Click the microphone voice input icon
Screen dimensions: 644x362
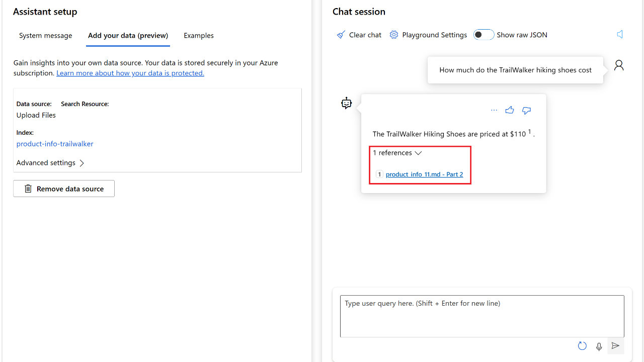pyautogui.click(x=599, y=346)
